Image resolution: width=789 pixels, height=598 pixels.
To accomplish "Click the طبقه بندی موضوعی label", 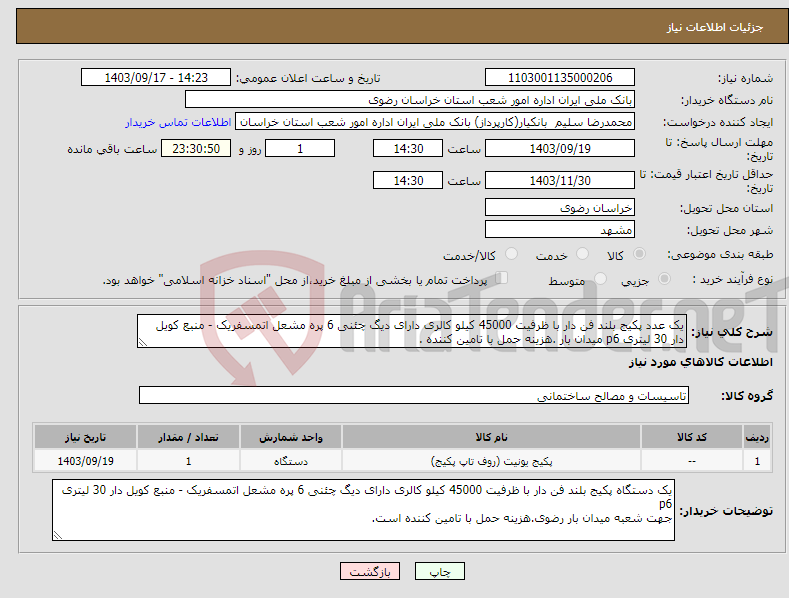I will (x=720, y=255).
